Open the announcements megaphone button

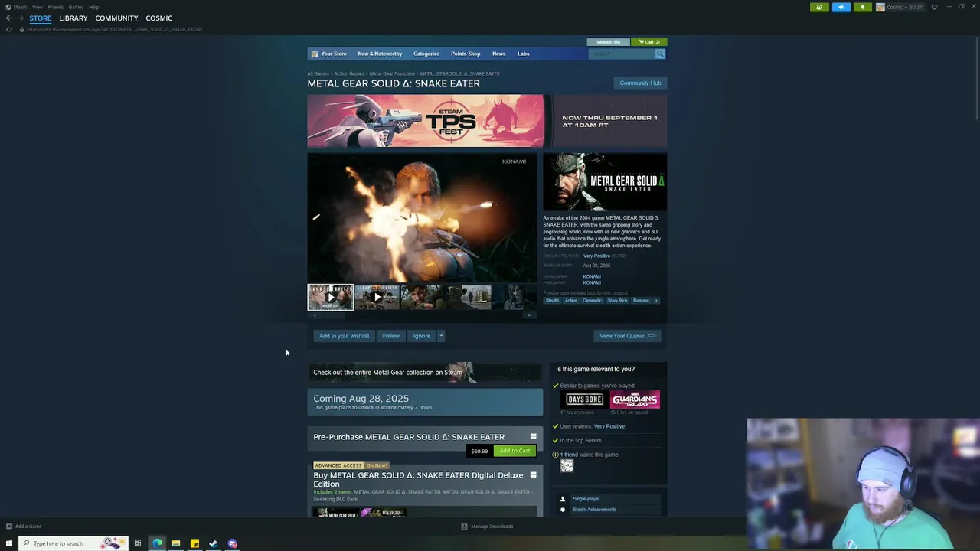(x=841, y=7)
